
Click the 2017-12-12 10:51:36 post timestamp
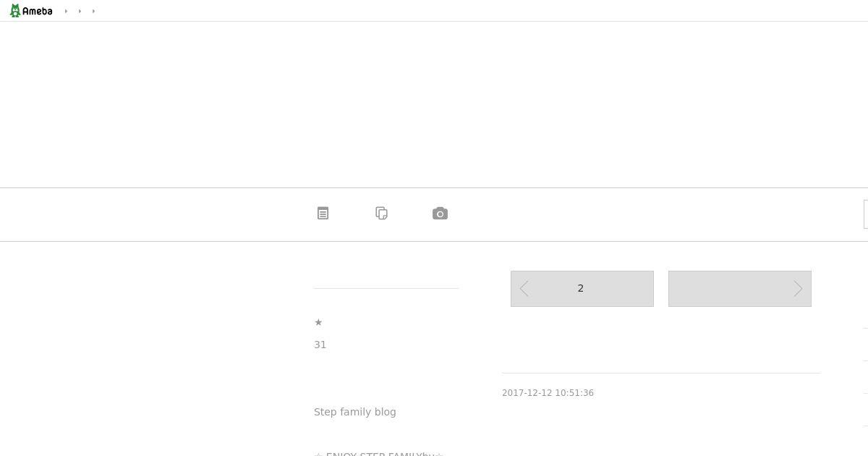click(548, 393)
